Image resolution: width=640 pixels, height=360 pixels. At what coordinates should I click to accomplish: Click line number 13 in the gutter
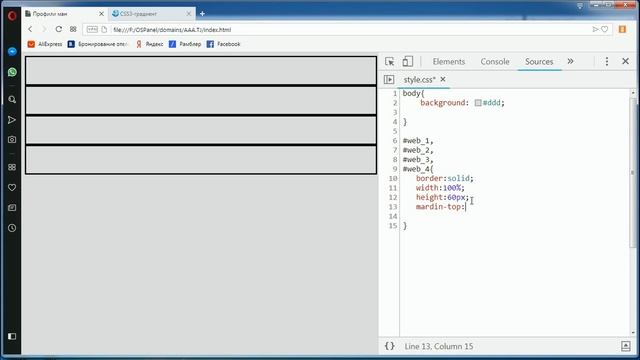coord(392,207)
